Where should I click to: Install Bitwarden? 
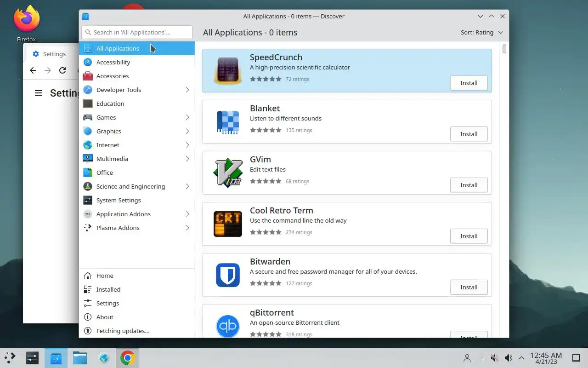coord(469,287)
